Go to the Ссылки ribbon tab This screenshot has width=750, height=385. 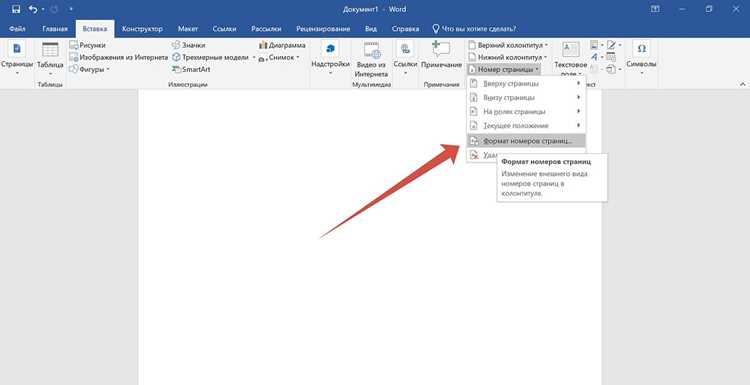tap(224, 29)
